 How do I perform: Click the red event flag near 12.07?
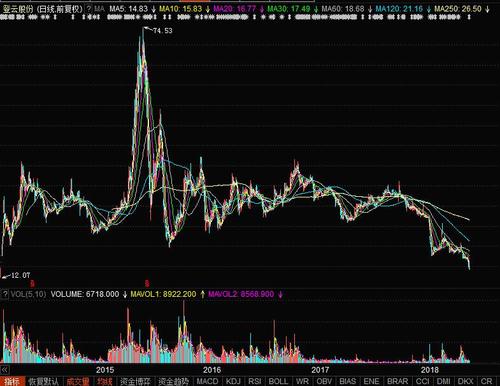pos(32,284)
